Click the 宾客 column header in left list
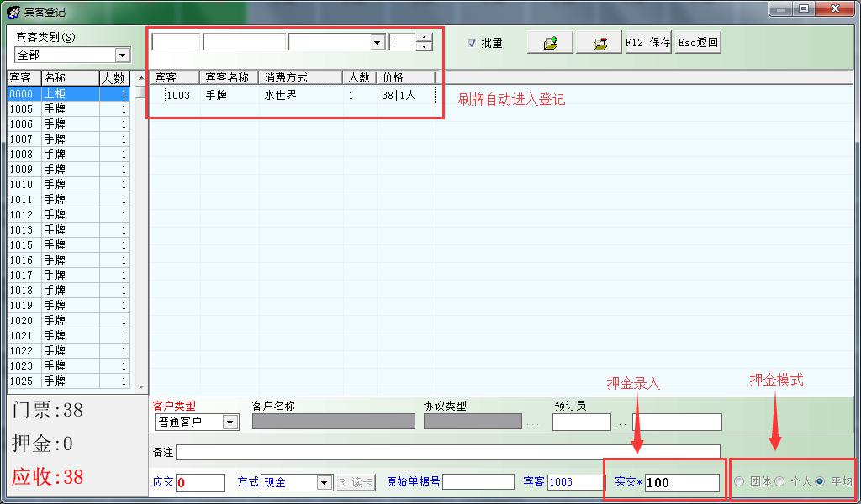 coord(24,78)
